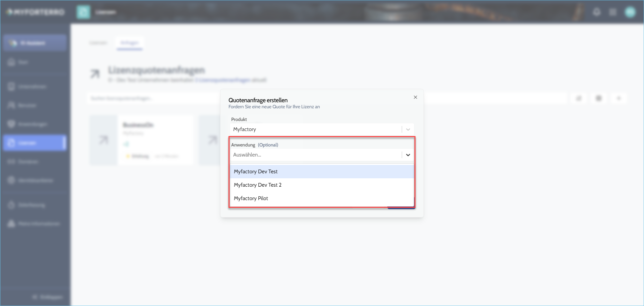The height and width of the screenshot is (306, 644).
Task: Collapse the sidebar via Einklappen
Action: click(48, 297)
